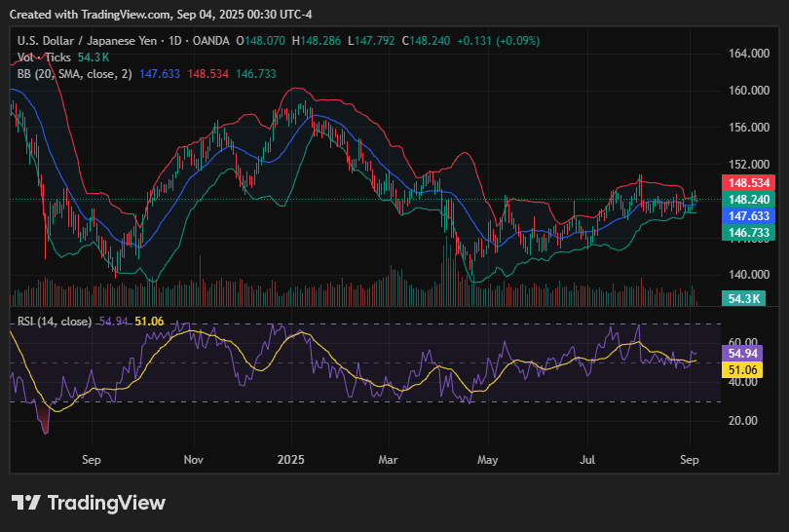Click the yellow 51.06 RSI axis tag
This screenshot has height=532, width=789.
[742, 370]
